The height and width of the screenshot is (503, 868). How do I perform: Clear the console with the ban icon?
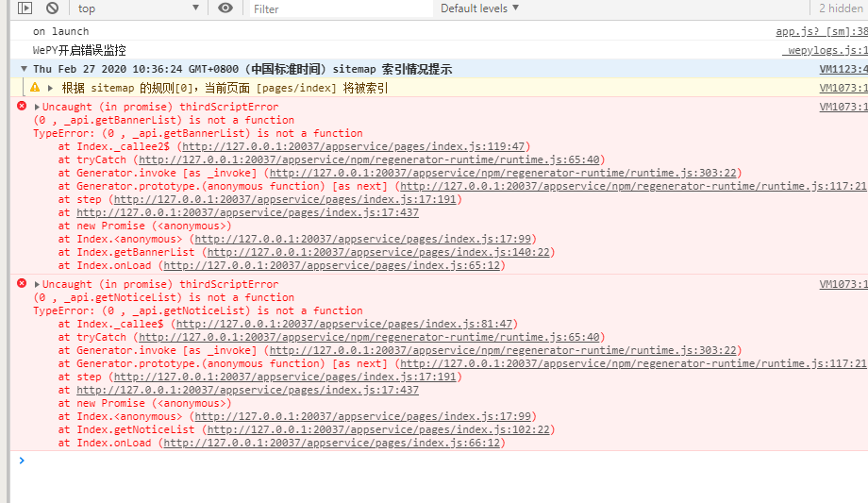[x=52, y=8]
